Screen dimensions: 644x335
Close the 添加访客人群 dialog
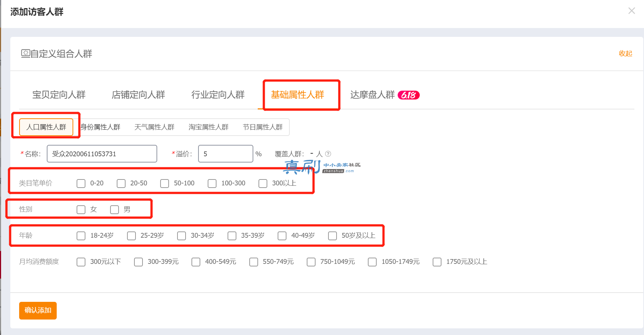click(x=631, y=11)
